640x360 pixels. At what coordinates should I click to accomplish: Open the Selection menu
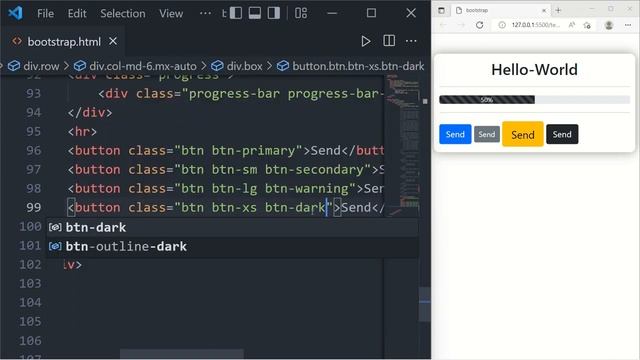pyautogui.click(x=123, y=13)
